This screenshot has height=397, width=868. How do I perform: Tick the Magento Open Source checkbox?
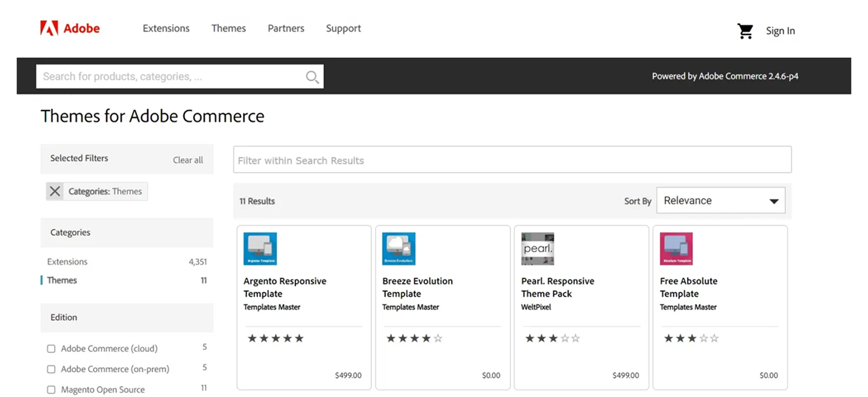pyautogui.click(x=51, y=390)
